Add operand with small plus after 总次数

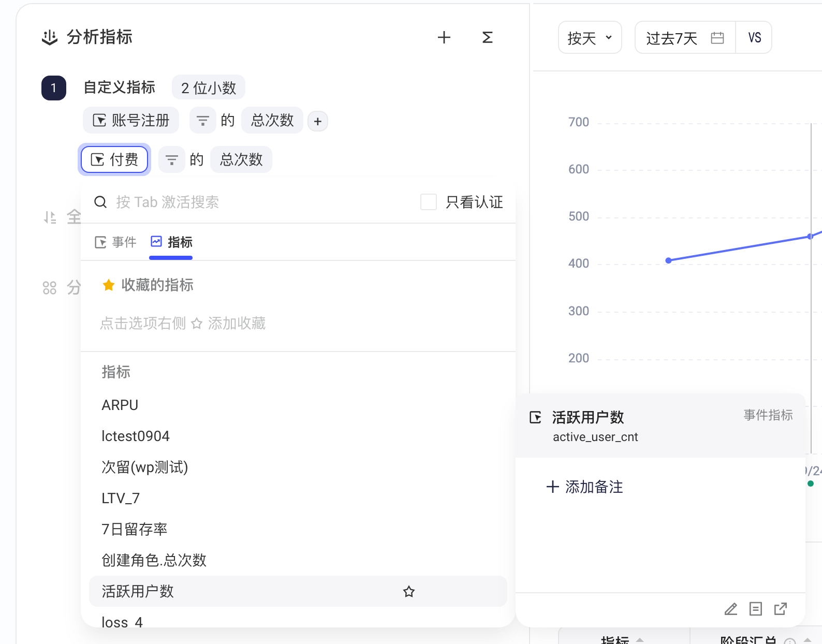[x=318, y=121]
